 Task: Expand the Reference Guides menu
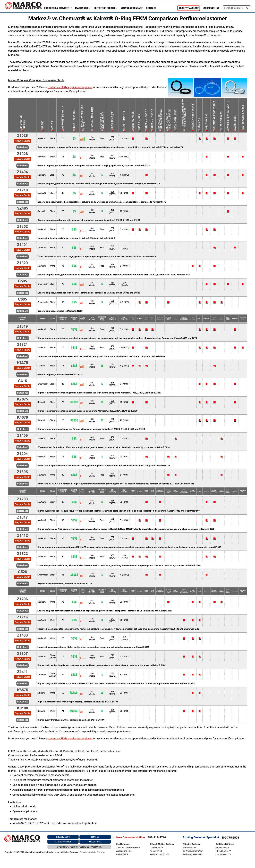coord(105,8)
